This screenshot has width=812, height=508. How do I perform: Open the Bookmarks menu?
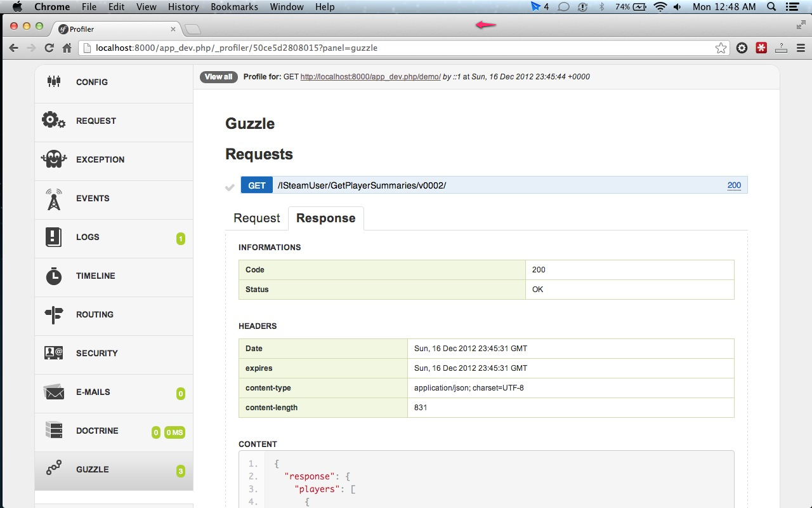(x=234, y=7)
